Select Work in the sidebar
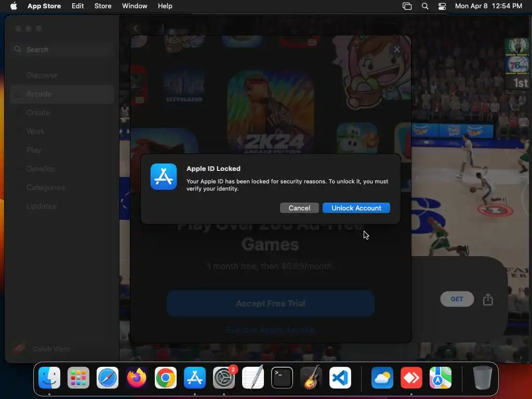The width and height of the screenshot is (532, 399). [x=62, y=131]
